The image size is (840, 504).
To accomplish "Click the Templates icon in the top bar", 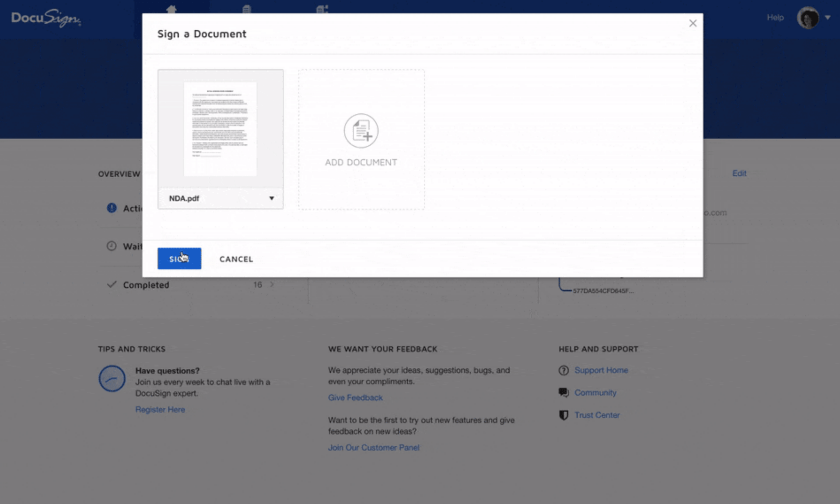I will 322,9.
